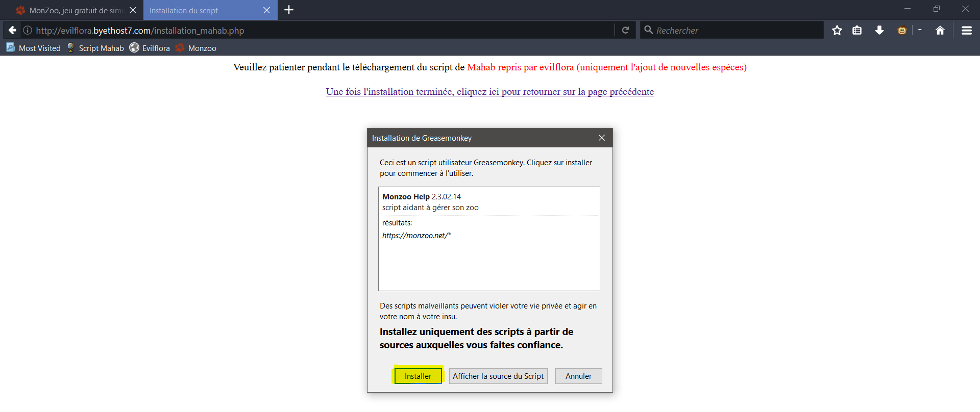Click the script aidant à gérer son zoo description
This screenshot has width=980, height=412.
[430, 208]
